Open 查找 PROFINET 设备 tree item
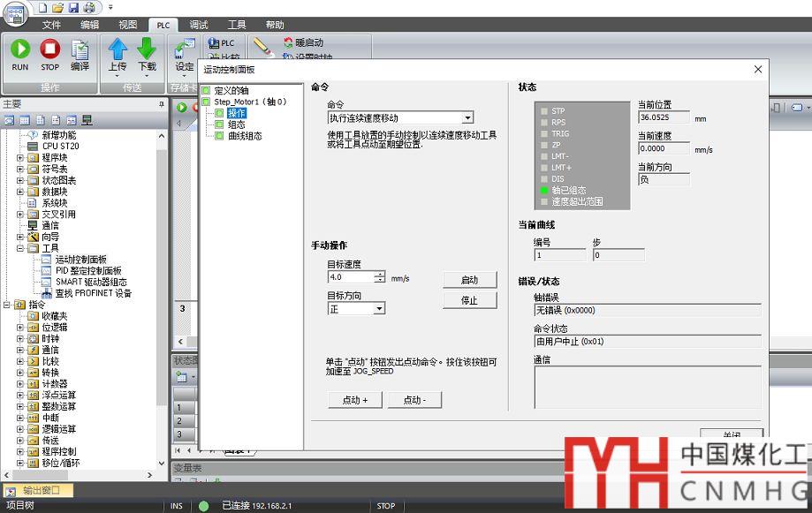 click(x=93, y=293)
